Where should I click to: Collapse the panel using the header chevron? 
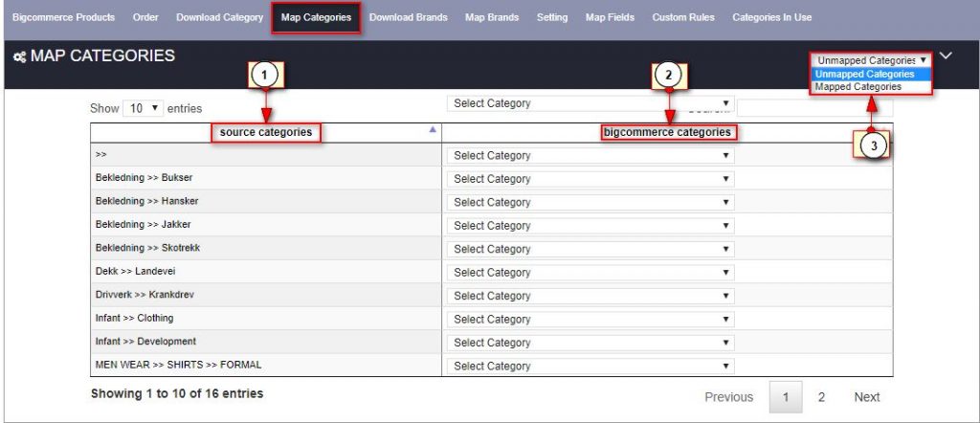point(947,56)
